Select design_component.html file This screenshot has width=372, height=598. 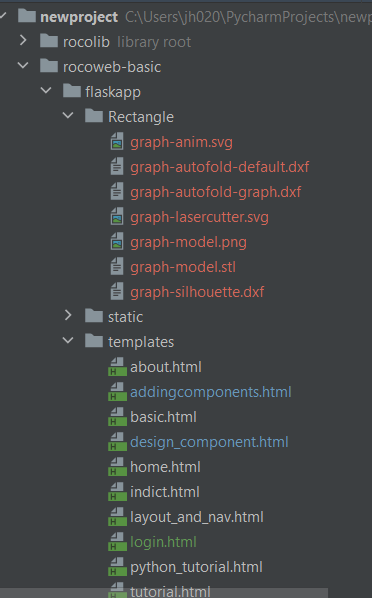(209, 442)
